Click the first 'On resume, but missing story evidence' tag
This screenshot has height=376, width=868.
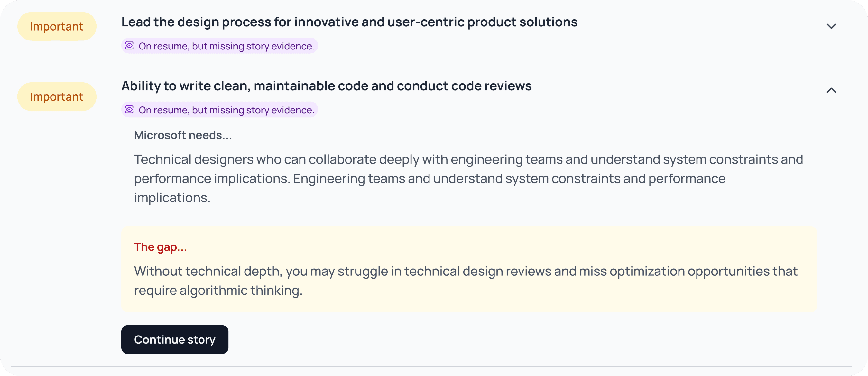point(226,46)
